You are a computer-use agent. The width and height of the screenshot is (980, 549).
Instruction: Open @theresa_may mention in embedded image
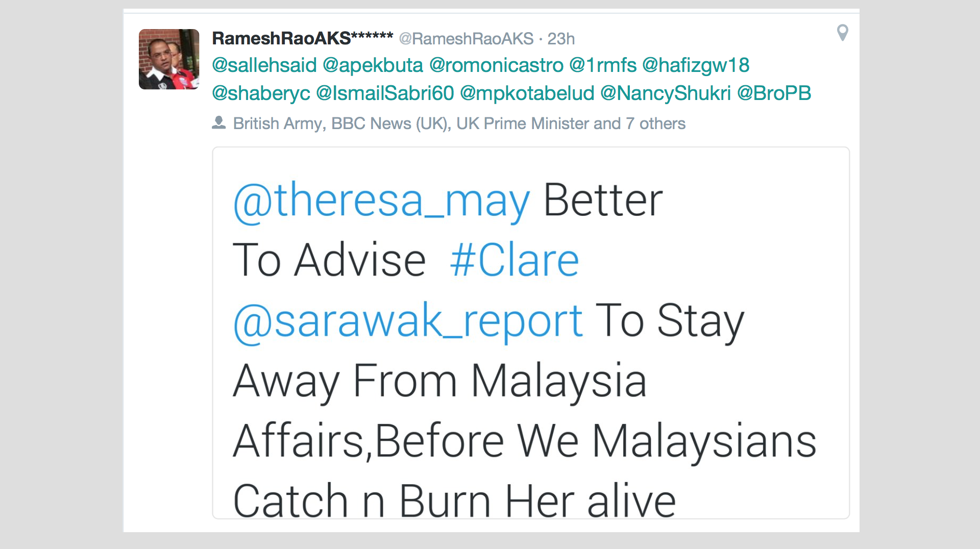click(382, 202)
